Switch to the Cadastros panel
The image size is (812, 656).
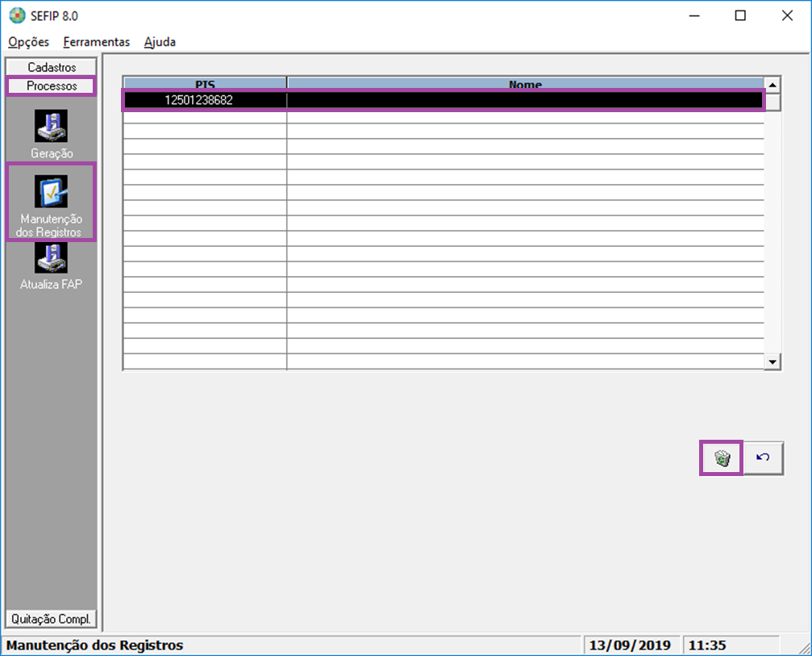pyautogui.click(x=52, y=67)
